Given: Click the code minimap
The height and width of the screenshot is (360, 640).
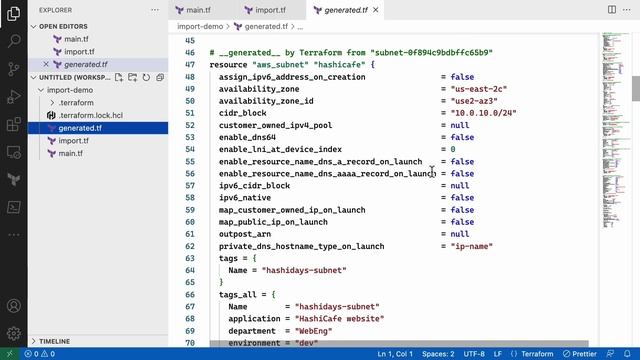Looking at the screenshot, I should [x=616, y=131].
